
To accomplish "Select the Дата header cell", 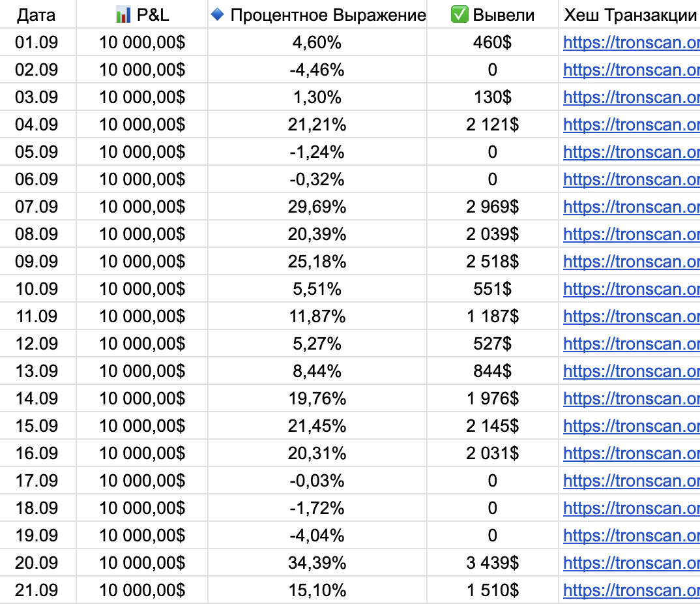I will click(36, 15).
